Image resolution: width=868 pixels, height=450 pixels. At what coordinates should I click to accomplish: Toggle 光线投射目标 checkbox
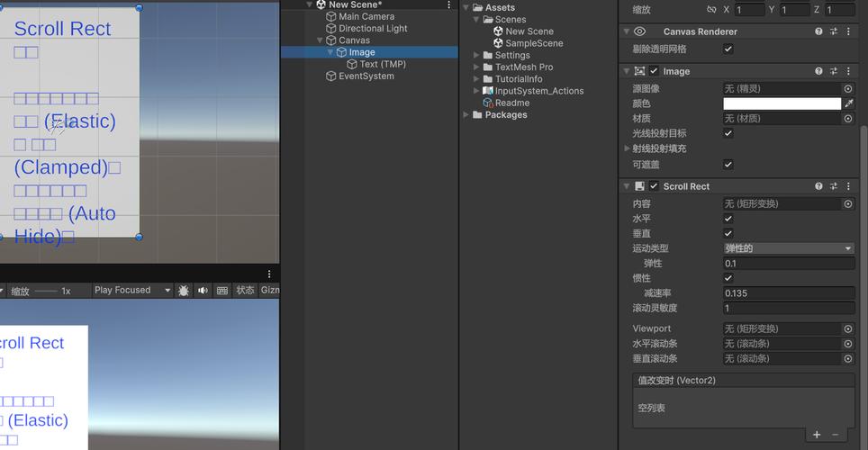728,133
